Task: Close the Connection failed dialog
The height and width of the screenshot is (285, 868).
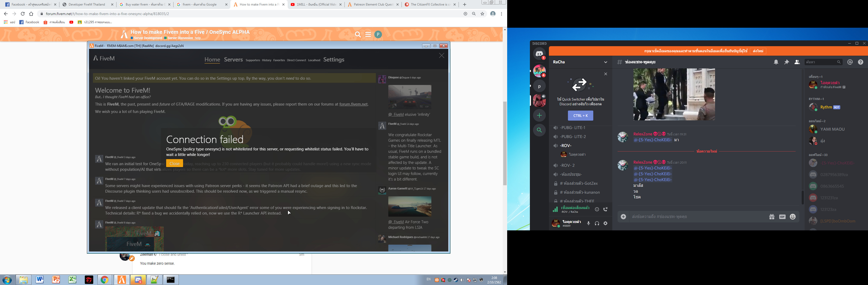Action: (174, 163)
